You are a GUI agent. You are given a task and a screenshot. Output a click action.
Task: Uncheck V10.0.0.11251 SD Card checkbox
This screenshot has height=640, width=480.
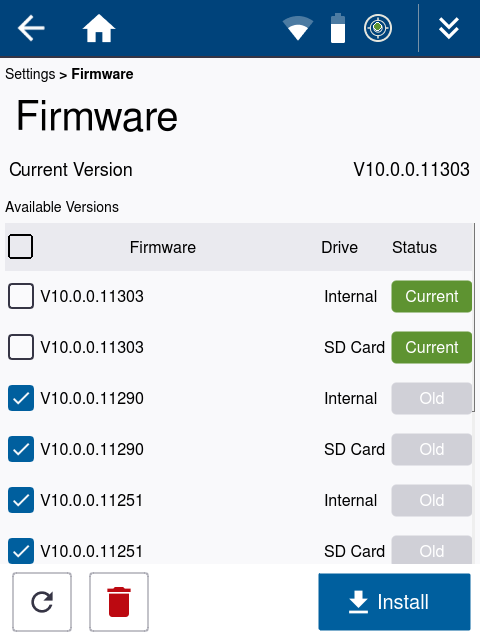click(21, 551)
